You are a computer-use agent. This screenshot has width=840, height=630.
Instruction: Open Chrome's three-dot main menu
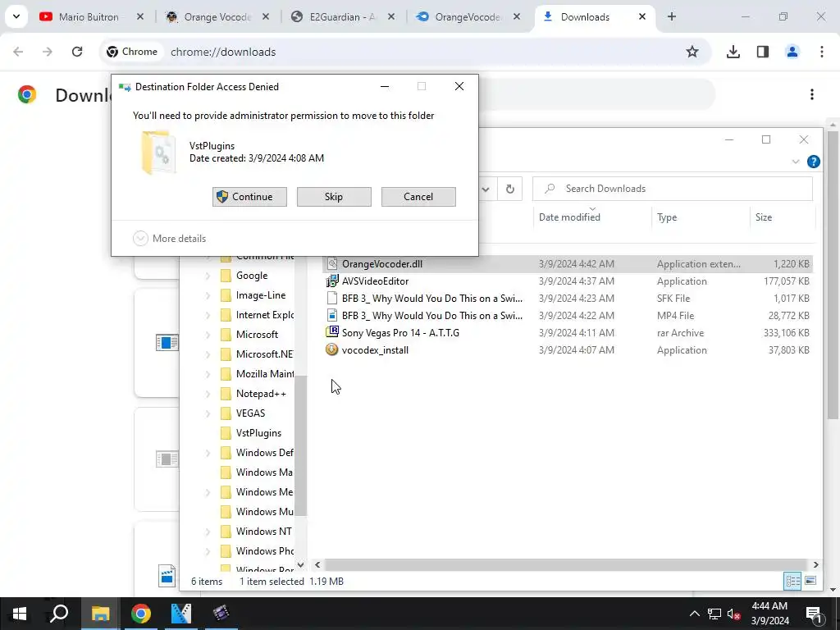(x=822, y=52)
